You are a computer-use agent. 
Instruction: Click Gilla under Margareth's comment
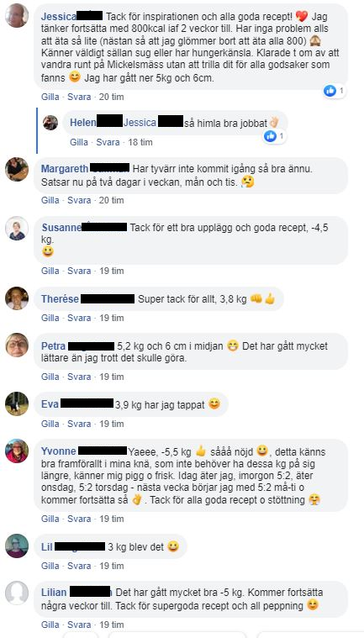coord(50,200)
